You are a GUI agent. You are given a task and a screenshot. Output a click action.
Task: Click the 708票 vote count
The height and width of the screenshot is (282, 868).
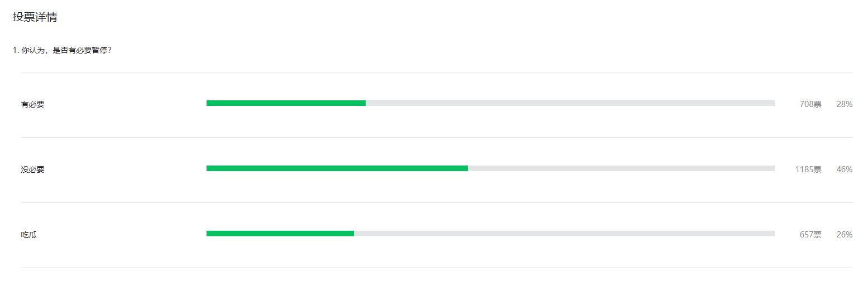click(811, 104)
